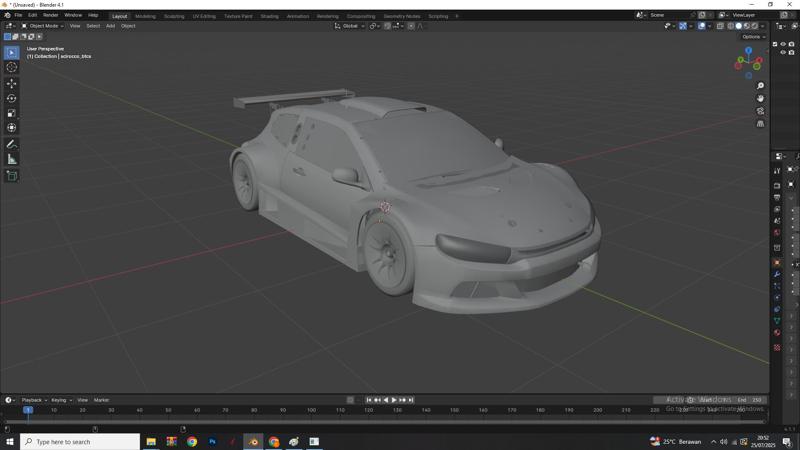Open the Keying dropdown in timeline
The height and width of the screenshot is (450, 800).
point(61,400)
